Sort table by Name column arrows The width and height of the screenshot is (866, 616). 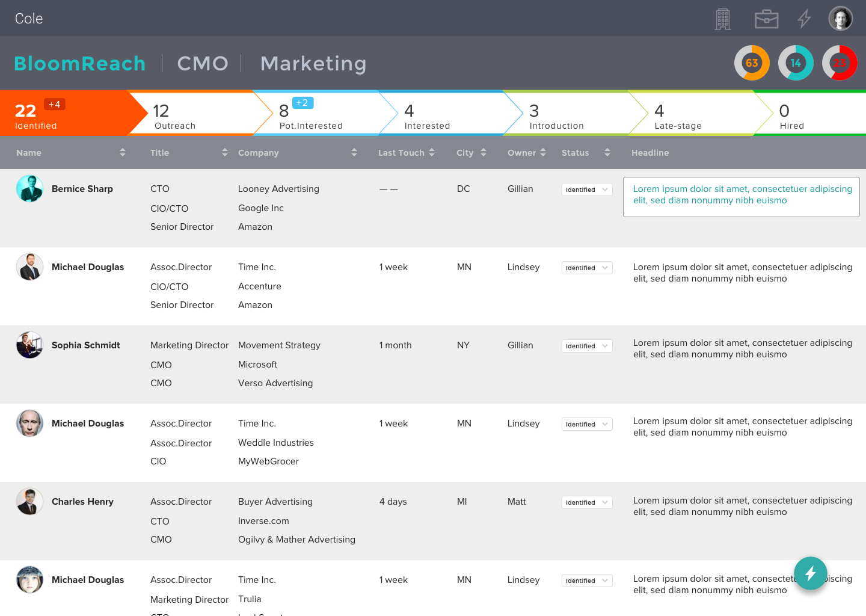pos(123,153)
